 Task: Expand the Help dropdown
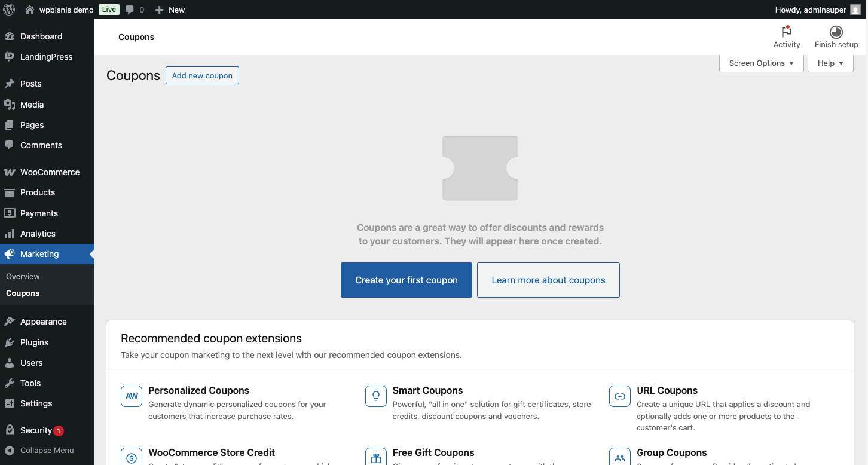[x=830, y=63]
